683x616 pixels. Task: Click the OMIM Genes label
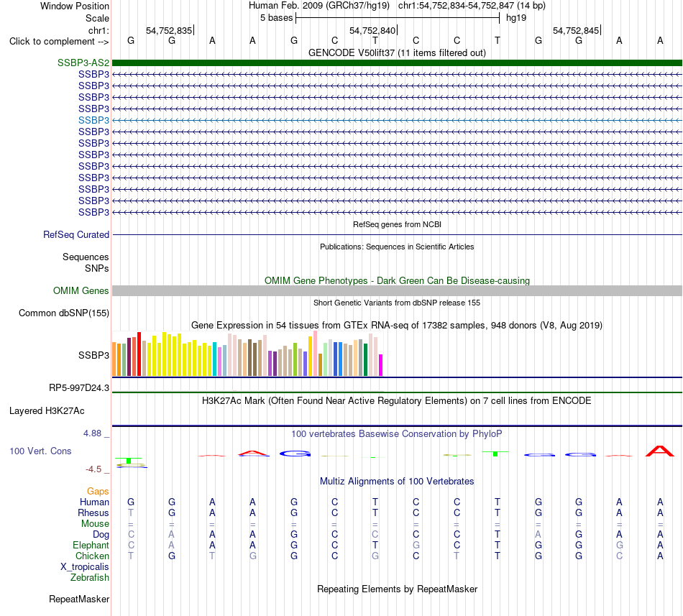point(81,290)
